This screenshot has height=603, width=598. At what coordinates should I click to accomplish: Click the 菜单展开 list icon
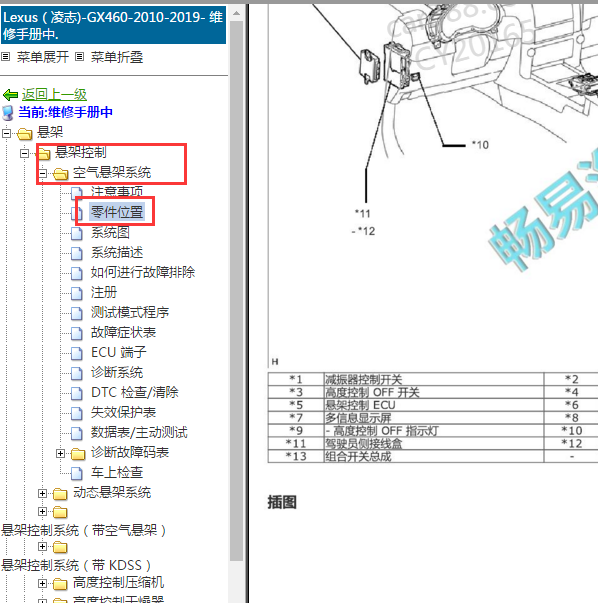coord(5,57)
